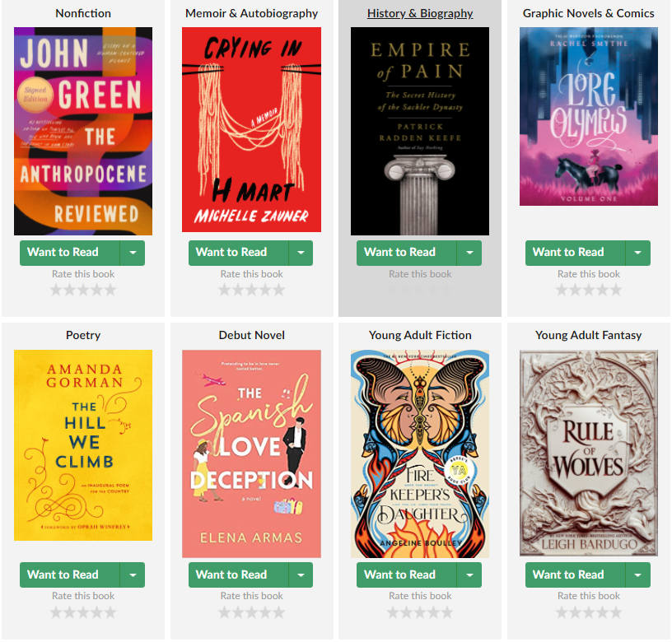This screenshot has width=672, height=642.
Task: Open shelf dropdown under Anthropocene Reviewed
Action: pyautogui.click(x=133, y=253)
